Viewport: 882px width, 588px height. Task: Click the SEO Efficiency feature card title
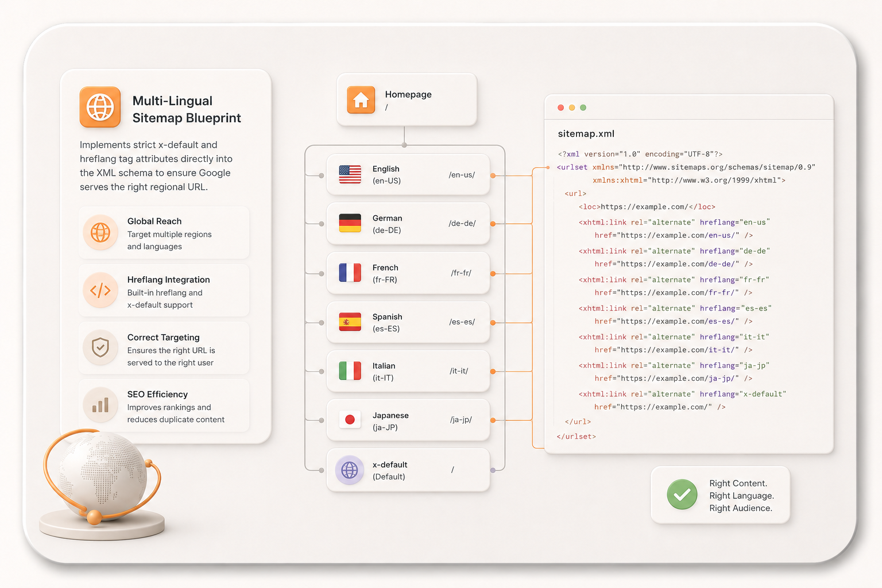(157, 394)
